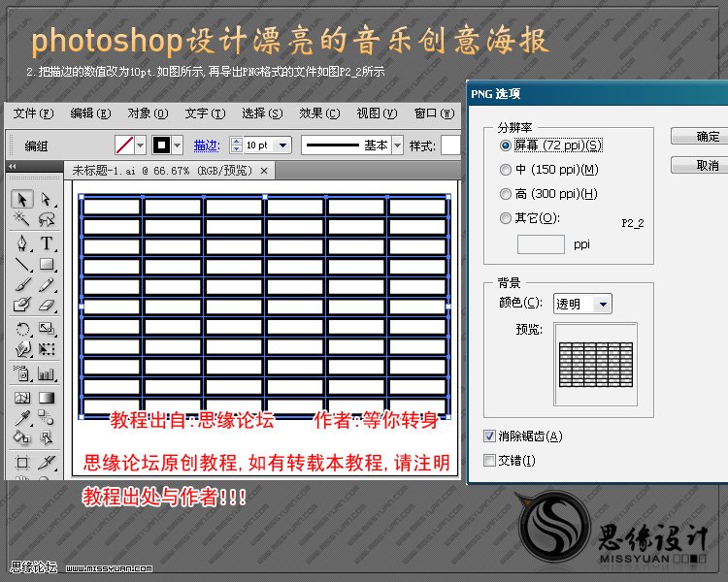Image resolution: width=728 pixels, height=582 pixels.
Task: Select the Rectangle tool
Action: [47, 264]
